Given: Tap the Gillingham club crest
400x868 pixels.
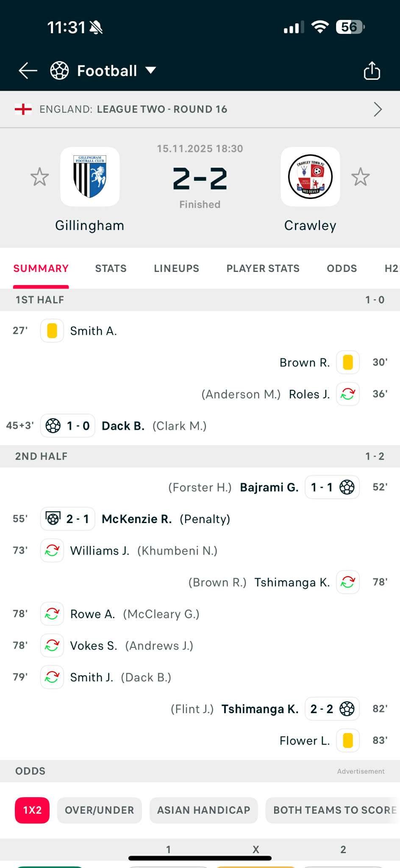Looking at the screenshot, I should pyautogui.click(x=90, y=176).
